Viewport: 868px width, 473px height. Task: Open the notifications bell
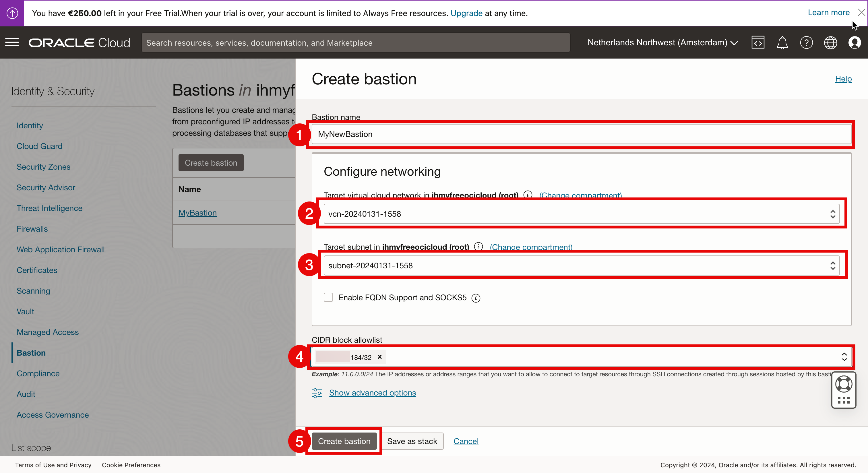pos(782,43)
